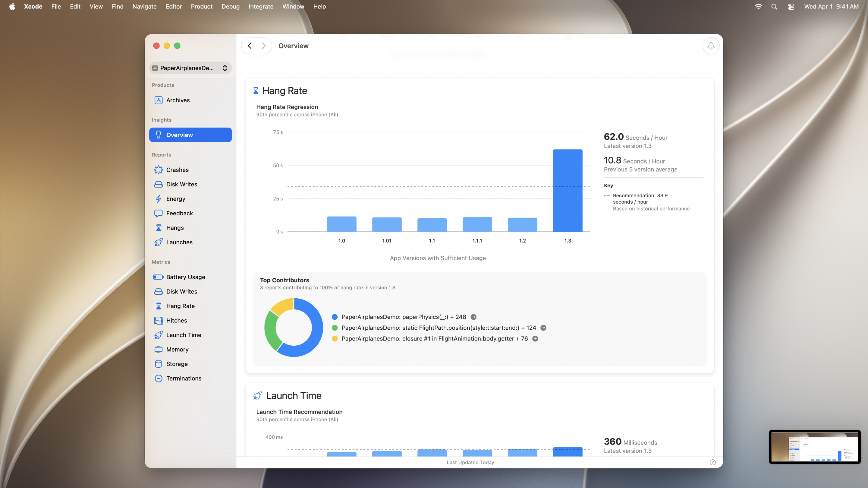Click the '62.0 Seconds / Hour' value
The height and width of the screenshot is (488, 868).
click(x=636, y=137)
